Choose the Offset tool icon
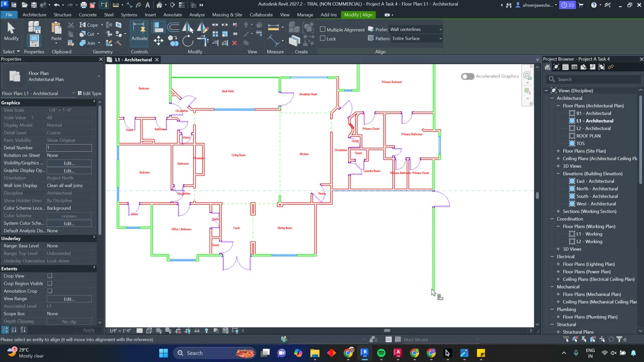The height and width of the screenshot is (362, 644). pyautogui.click(x=173, y=27)
